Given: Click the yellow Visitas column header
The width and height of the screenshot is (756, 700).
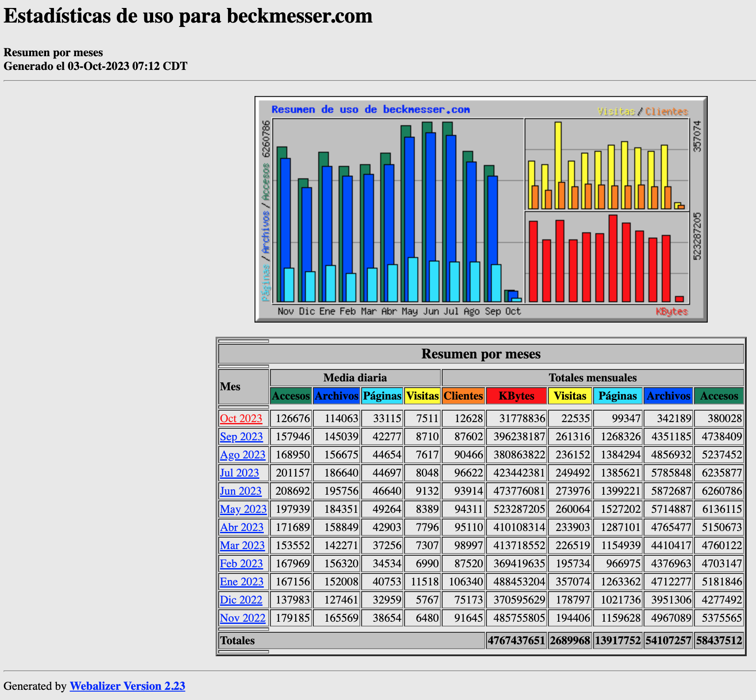Looking at the screenshot, I should 570,396.
